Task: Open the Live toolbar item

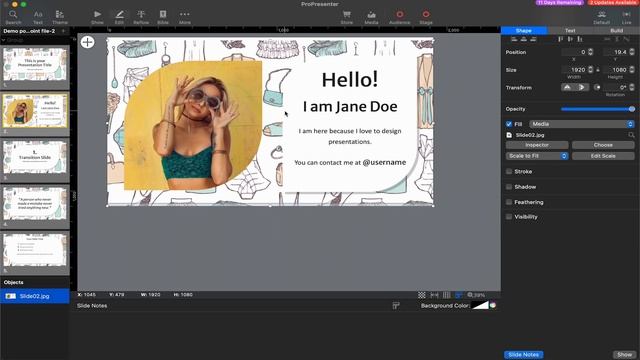Action: (627, 17)
